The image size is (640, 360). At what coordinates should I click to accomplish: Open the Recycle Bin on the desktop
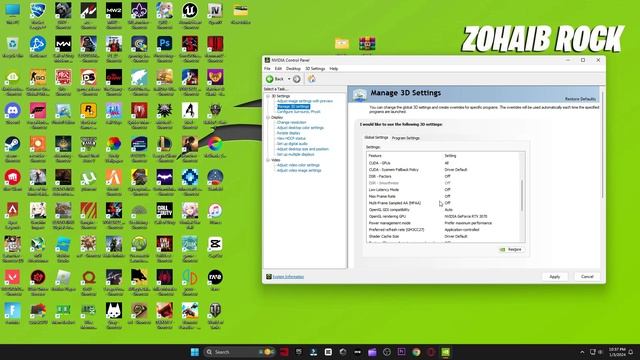(13, 47)
